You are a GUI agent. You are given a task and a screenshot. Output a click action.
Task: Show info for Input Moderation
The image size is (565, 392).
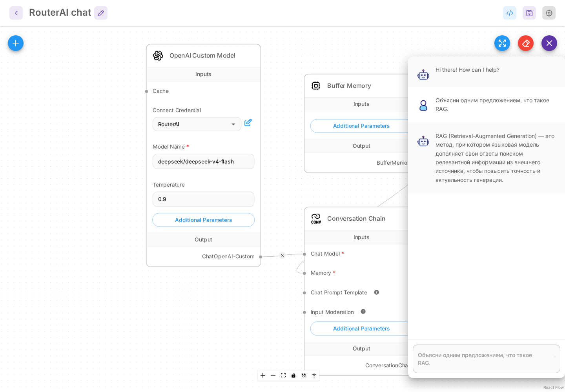tap(363, 312)
